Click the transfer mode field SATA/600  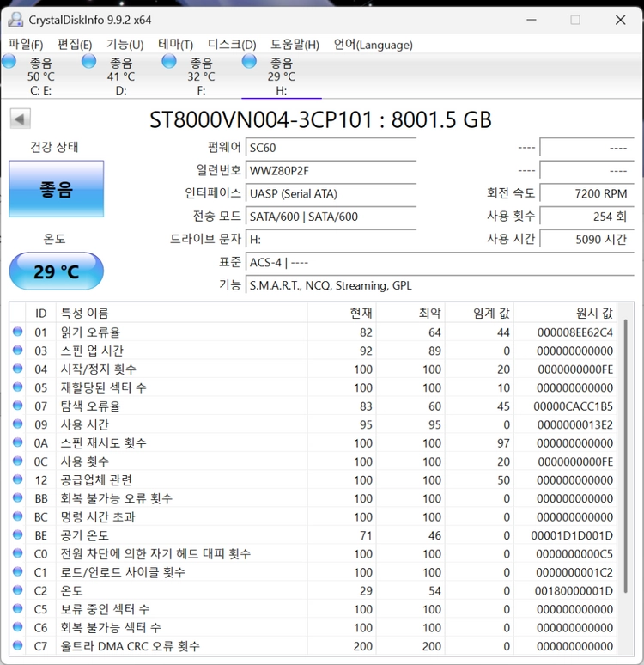tap(331, 217)
